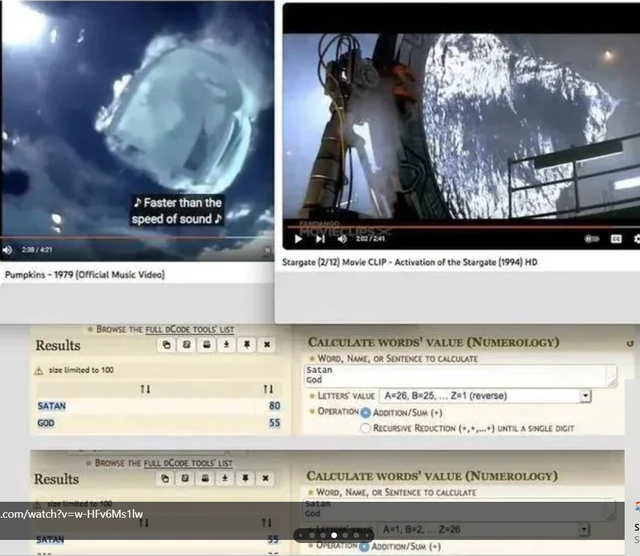This screenshot has height=556, width=640.
Task: Open lower 'full dCode tools' list' link
Action: point(188,463)
